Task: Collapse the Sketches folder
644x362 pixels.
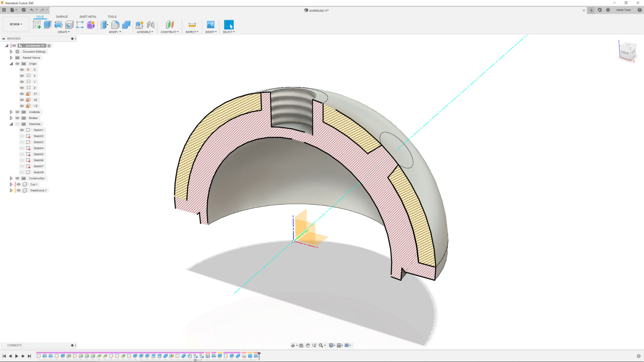Action: pos(11,124)
